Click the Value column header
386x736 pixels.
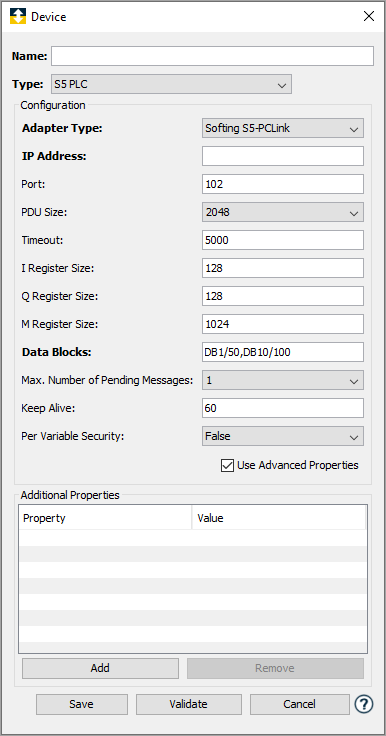(x=278, y=518)
